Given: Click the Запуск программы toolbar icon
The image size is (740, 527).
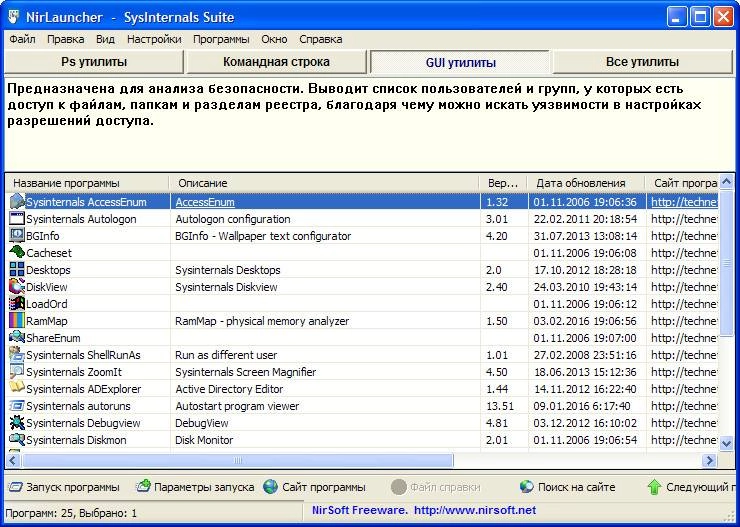Looking at the screenshot, I should [x=16, y=487].
